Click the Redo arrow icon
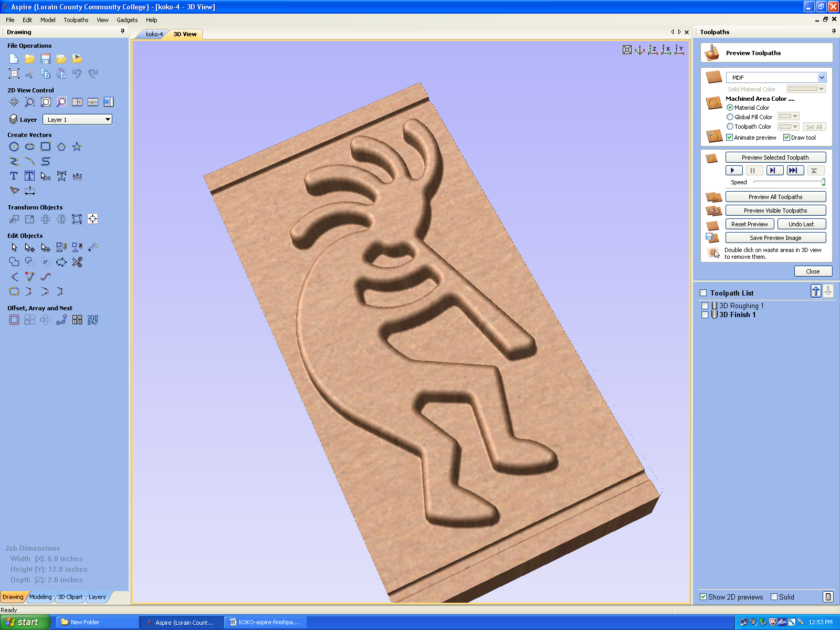 tap(93, 73)
